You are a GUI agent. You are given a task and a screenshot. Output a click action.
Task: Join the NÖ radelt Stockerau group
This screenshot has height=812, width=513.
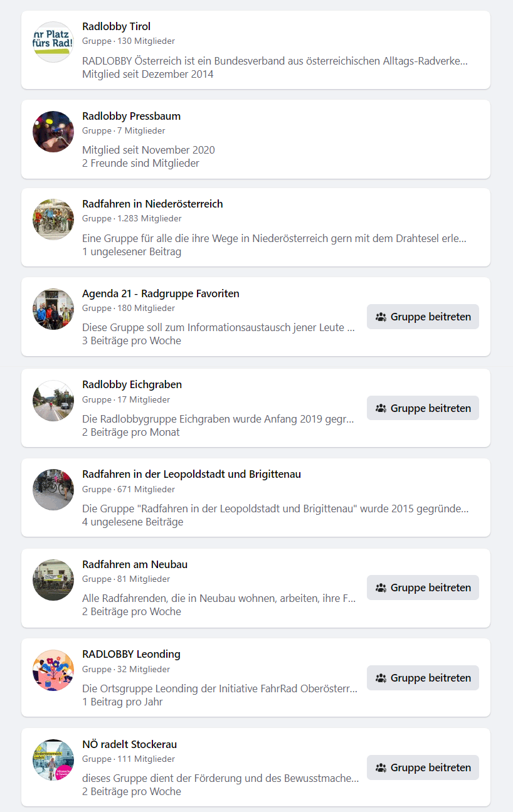[423, 767]
